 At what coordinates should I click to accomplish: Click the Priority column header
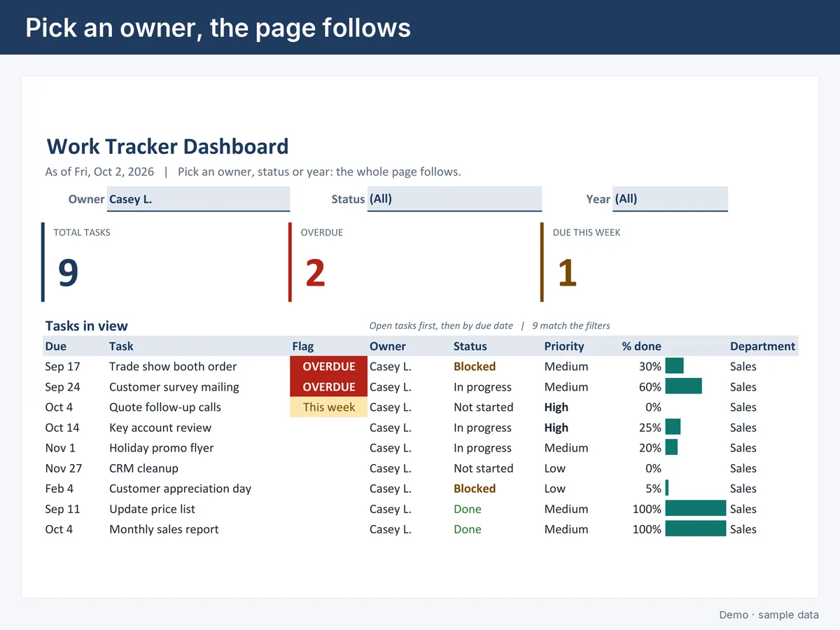coord(564,346)
